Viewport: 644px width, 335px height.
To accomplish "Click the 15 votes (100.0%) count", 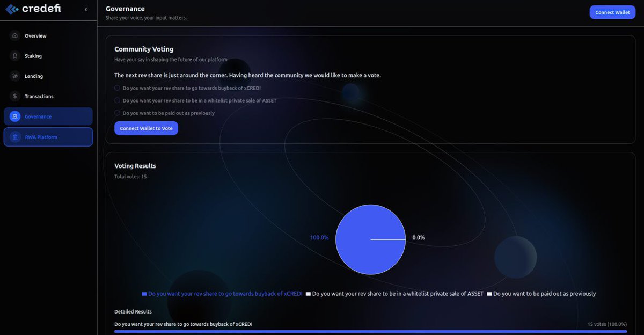I will click(607, 324).
